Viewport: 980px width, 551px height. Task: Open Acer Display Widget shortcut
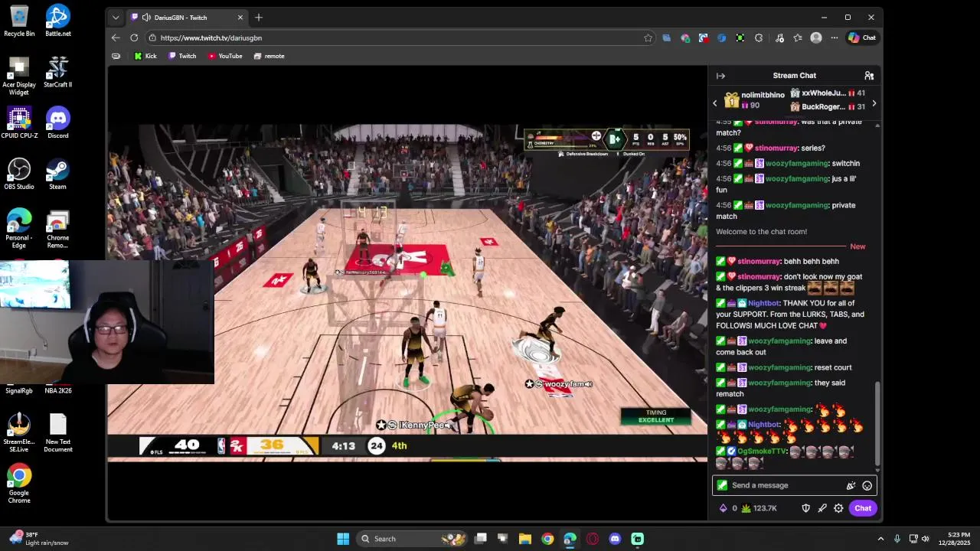[x=19, y=77]
